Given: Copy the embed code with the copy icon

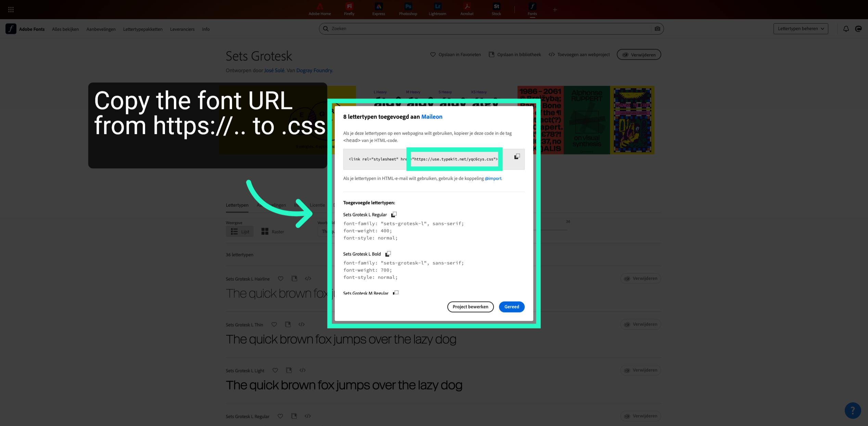Looking at the screenshot, I should (517, 157).
